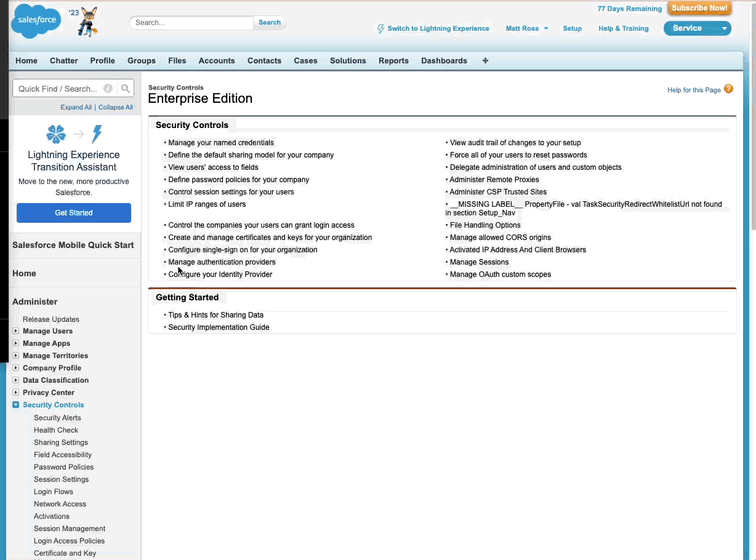Click the lightning bolt Switch to Lightning icon
The image size is (756, 560).
pos(380,28)
